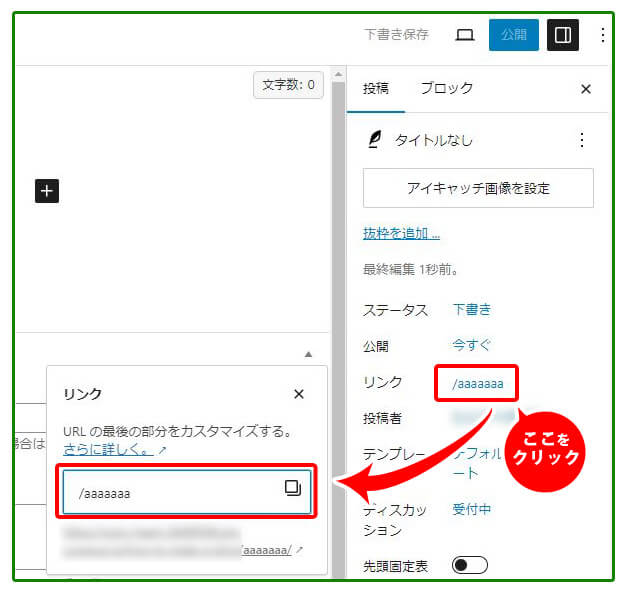Click 下書き保存 to save draft

pos(396,35)
